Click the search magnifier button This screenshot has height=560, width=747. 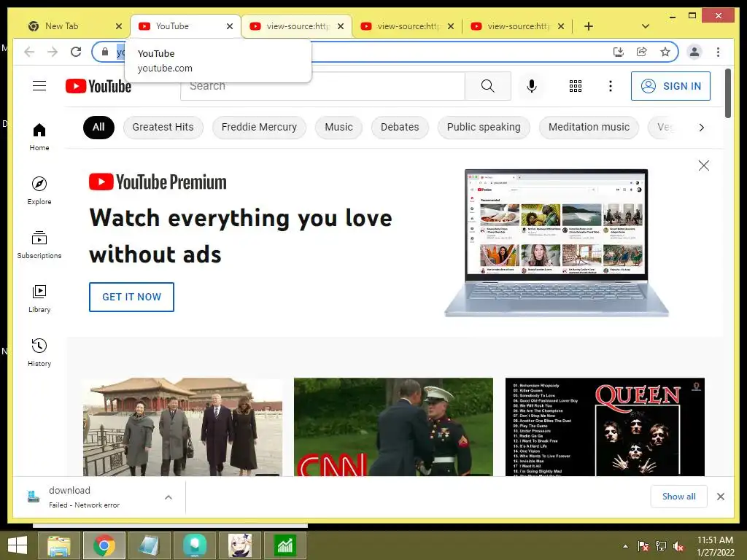tap(487, 86)
